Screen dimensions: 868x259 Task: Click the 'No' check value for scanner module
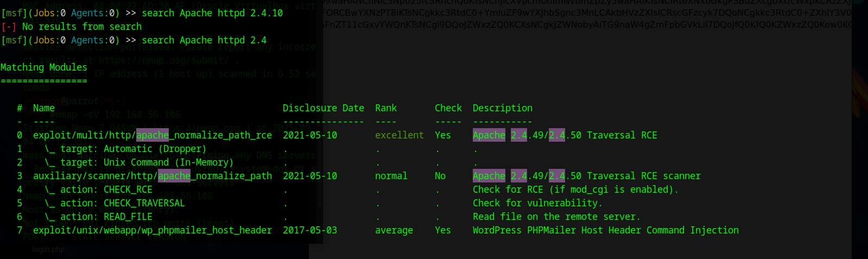440,176
